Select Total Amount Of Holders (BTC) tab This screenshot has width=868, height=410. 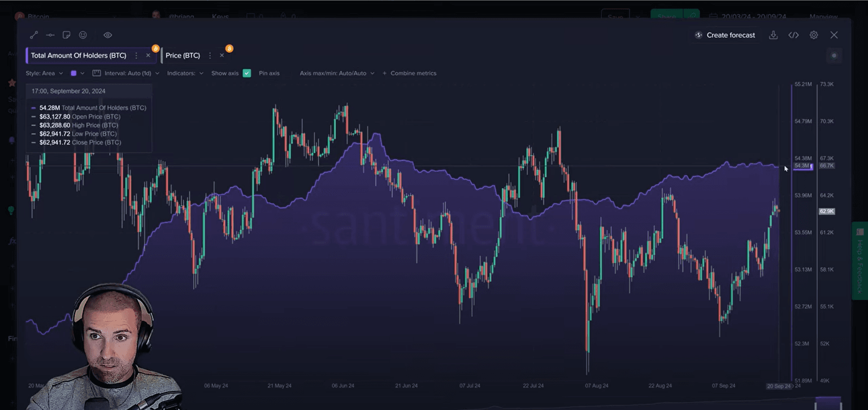[78, 55]
